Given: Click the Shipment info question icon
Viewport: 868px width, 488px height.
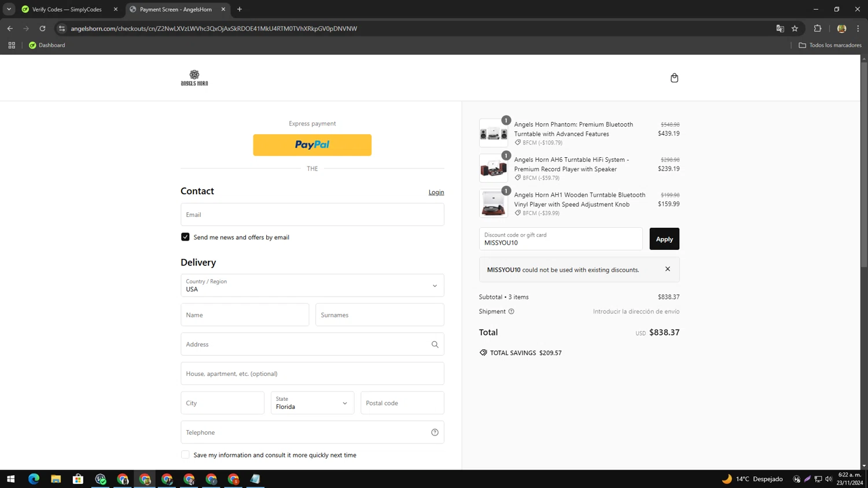Looking at the screenshot, I should tap(511, 312).
